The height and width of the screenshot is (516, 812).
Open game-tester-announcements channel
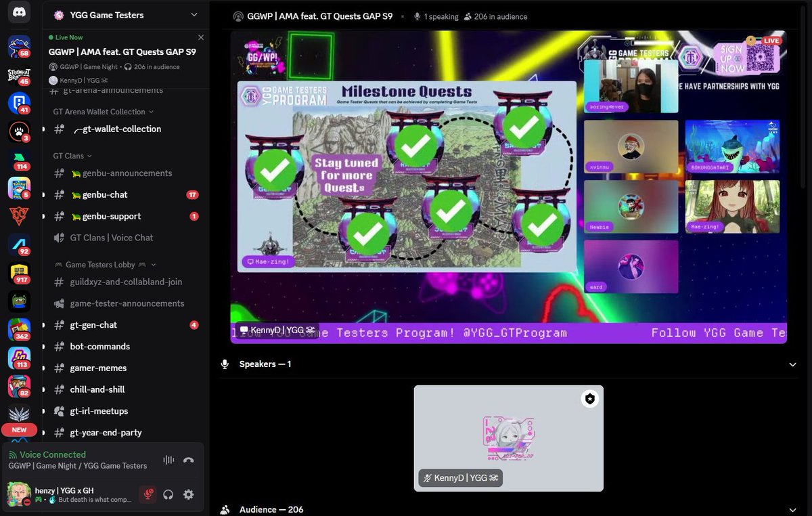pyautogui.click(x=126, y=303)
